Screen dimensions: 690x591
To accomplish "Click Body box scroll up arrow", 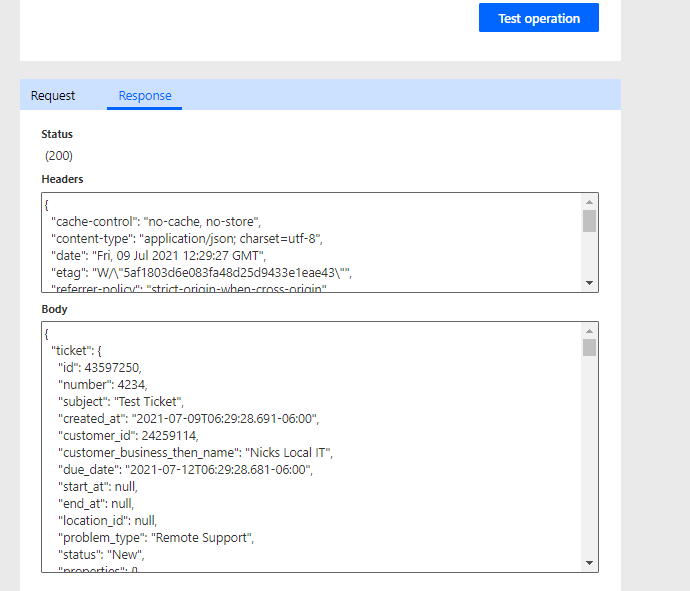I will point(590,330).
